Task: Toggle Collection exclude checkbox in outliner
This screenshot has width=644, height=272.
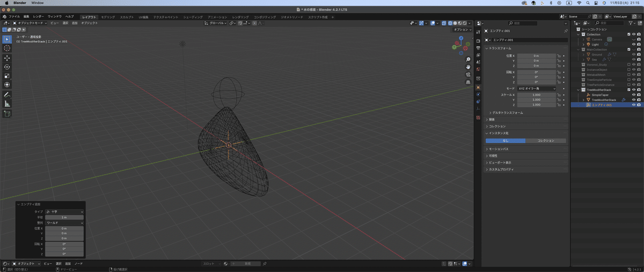Action: (x=629, y=34)
